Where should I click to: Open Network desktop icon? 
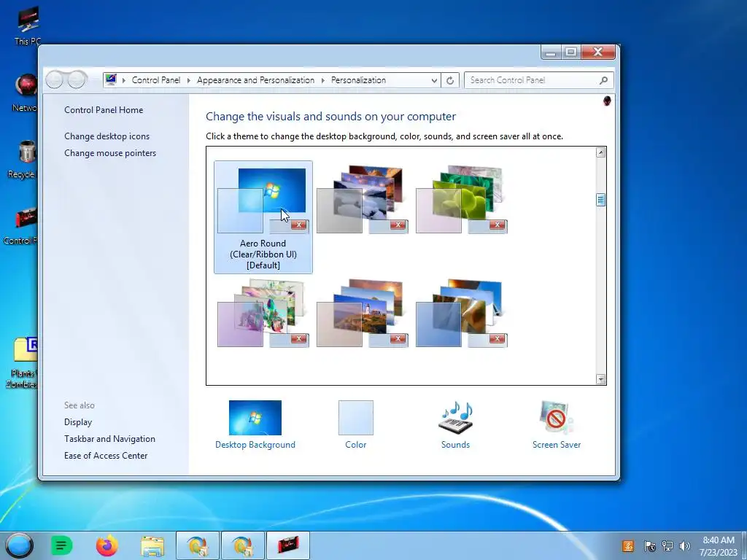pos(25,93)
